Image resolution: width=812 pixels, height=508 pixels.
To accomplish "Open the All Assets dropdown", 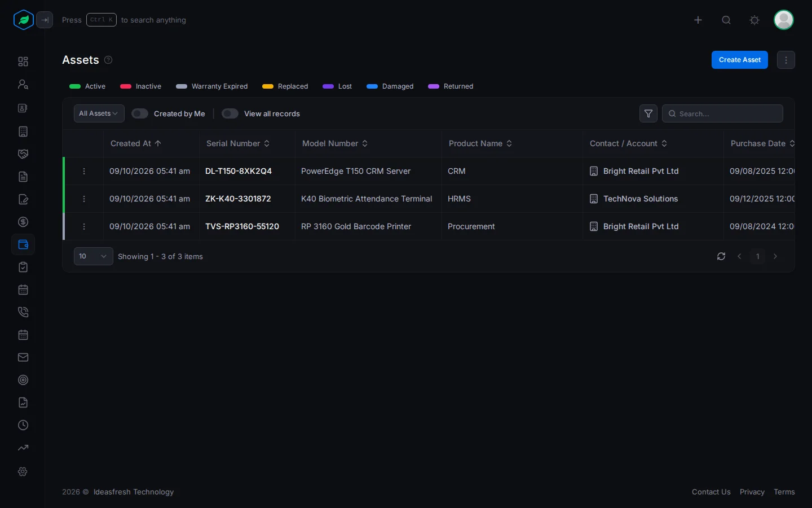I will pyautogui.click(x=99, y=113).
